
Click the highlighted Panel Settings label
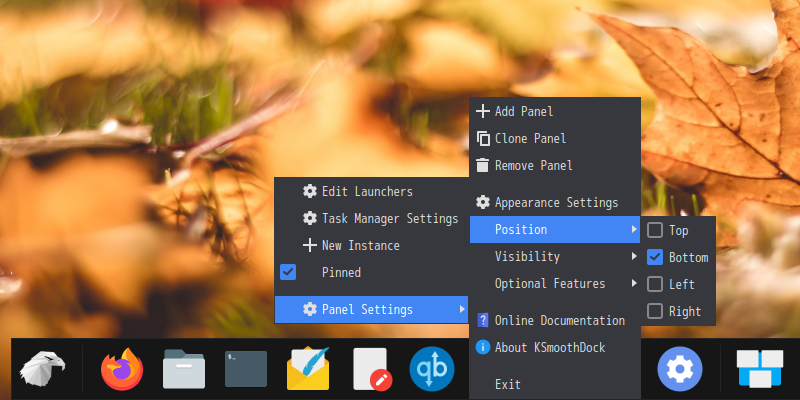[367, 309]
